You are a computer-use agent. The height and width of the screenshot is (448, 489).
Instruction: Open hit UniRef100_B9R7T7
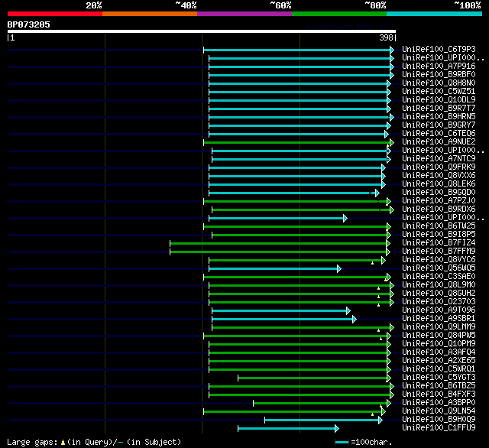pyautogui.click(x=439, y=109)
